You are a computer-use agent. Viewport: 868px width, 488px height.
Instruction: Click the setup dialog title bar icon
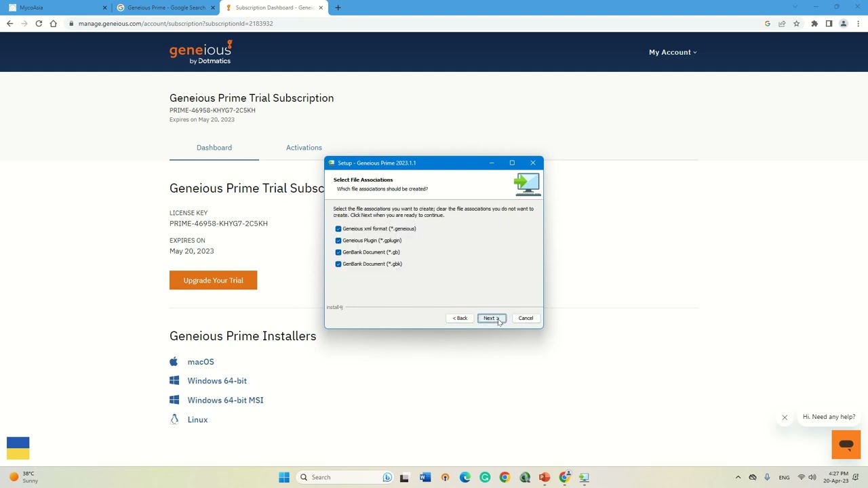[332, 163]
